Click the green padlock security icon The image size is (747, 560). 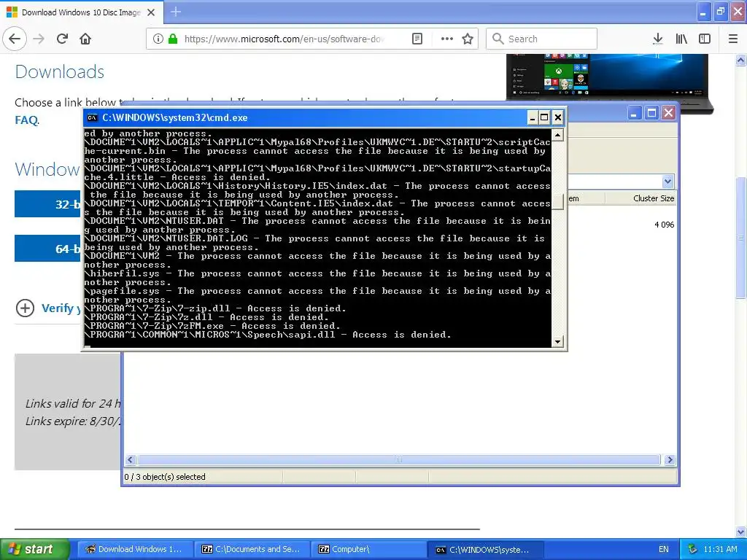click(x=173, y=39)
